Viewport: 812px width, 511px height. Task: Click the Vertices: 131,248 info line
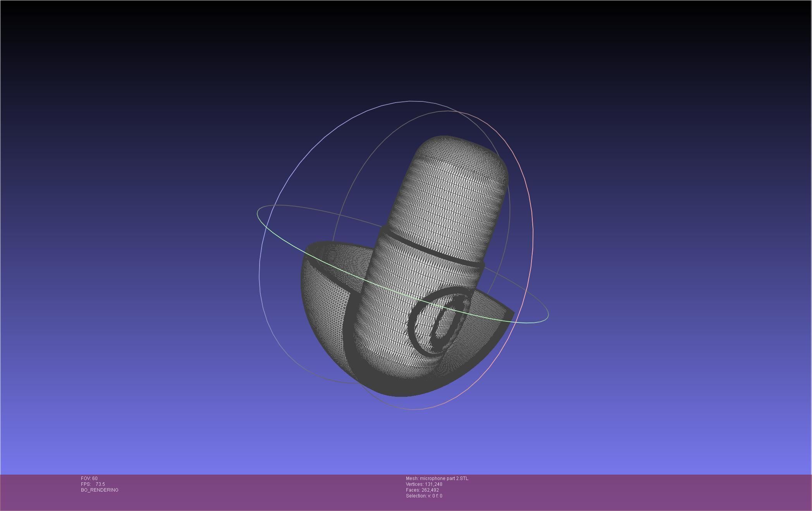[424, 484]
